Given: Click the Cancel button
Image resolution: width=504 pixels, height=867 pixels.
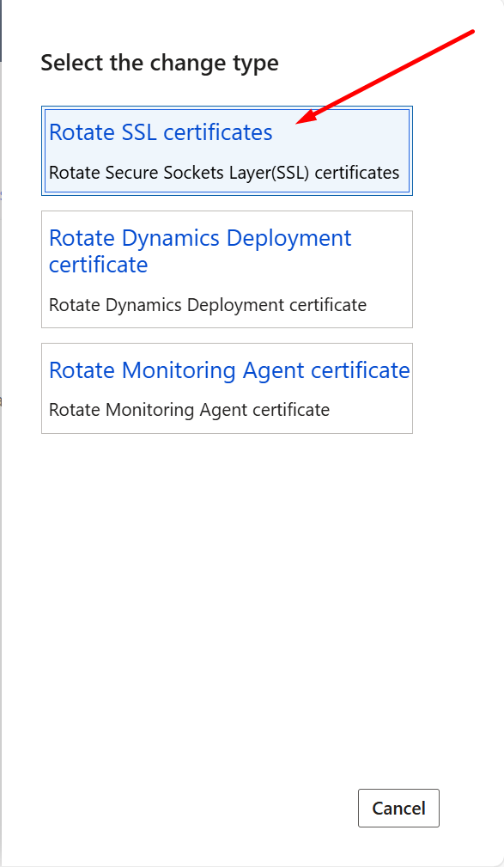Looking at the screenshot, I should tap(398, 808).
